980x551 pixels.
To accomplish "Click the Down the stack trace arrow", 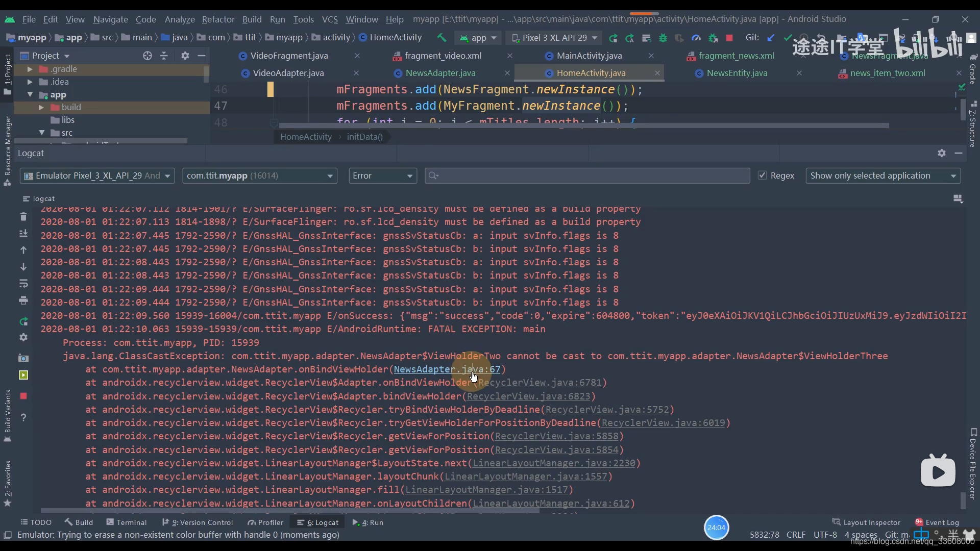I will pos(23,267).
